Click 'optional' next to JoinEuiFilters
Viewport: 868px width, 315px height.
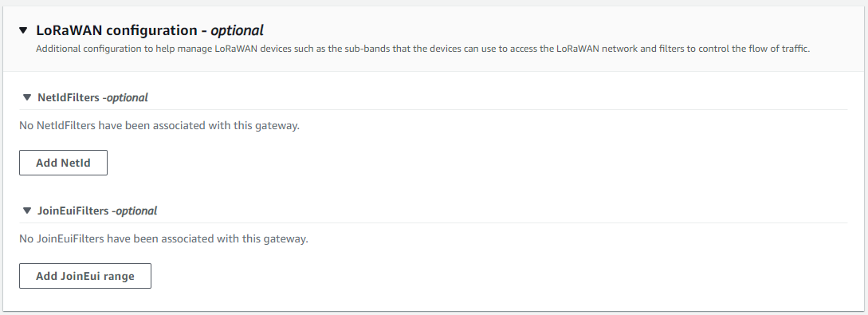coord(136,211)
